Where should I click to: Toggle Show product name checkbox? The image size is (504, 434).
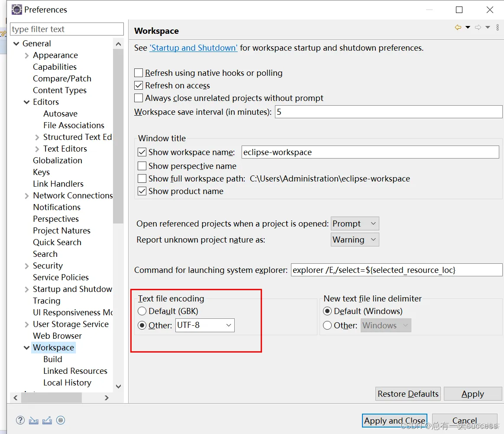click(142, 191)
